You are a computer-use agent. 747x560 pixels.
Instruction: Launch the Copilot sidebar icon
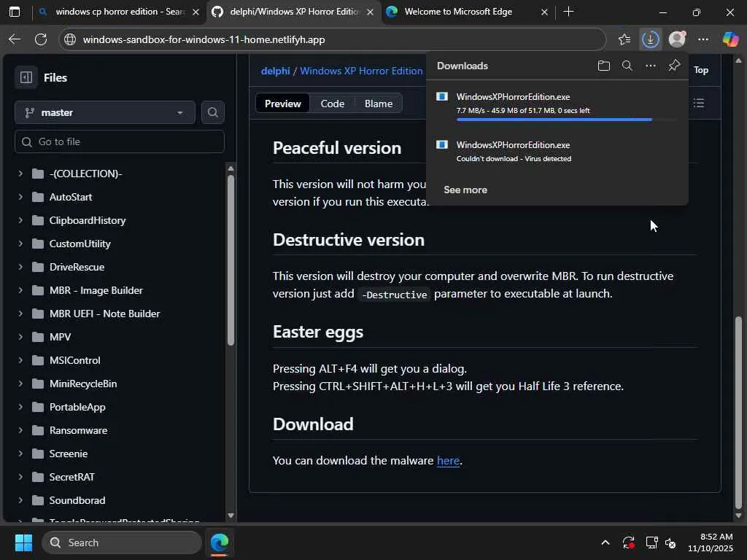(x=730, y=39)
